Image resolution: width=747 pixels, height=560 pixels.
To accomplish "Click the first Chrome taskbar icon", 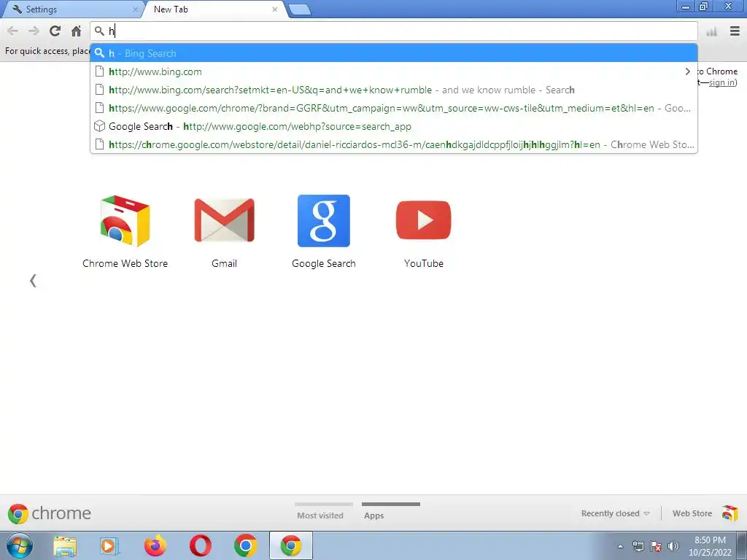I will point(246,545).
